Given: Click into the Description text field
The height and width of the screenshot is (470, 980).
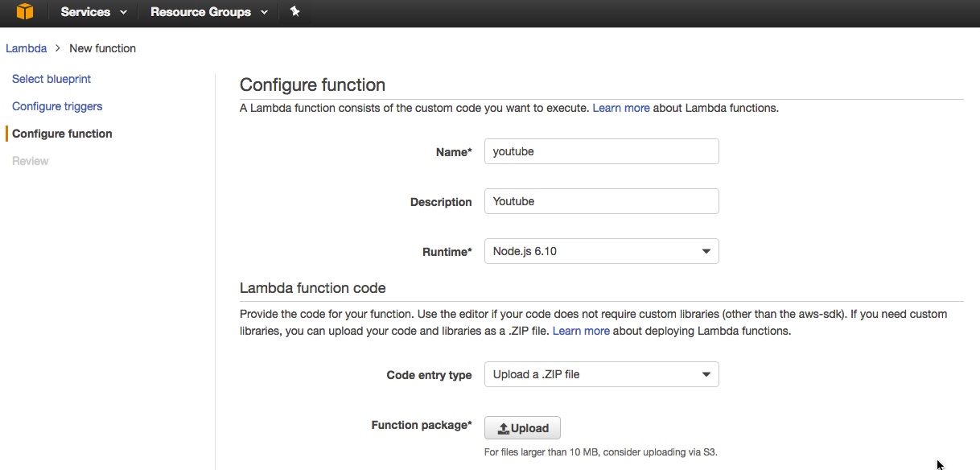Looking at the screenshot, I should [x=601, y=201].
